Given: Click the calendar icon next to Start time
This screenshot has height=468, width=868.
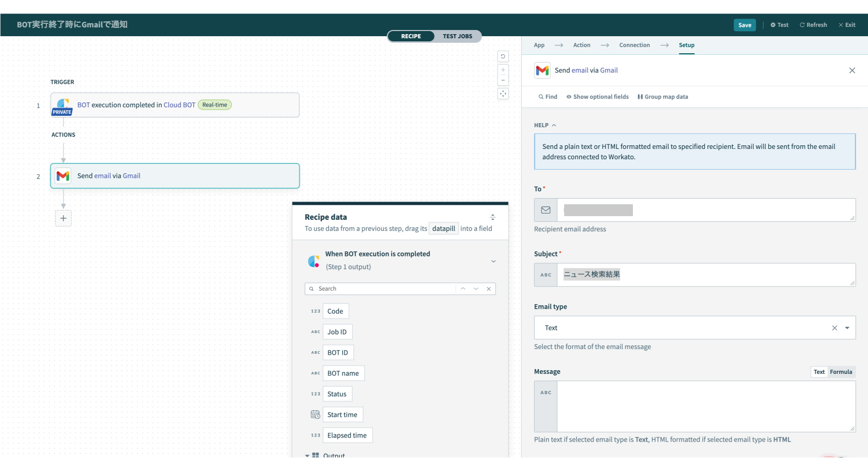Looking at the screenshot, I should [315, 415].
